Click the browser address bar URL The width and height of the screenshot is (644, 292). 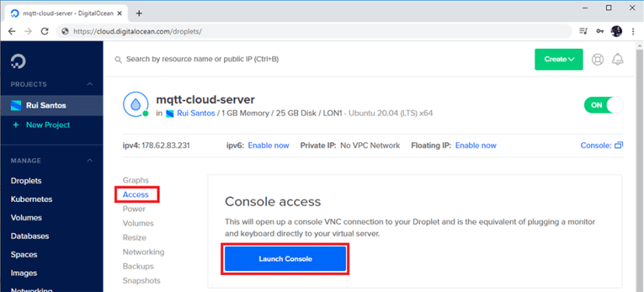point(138,32)
